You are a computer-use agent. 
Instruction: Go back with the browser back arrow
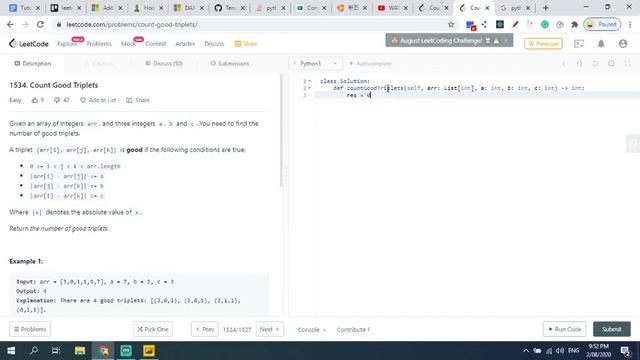pos(10,24)
